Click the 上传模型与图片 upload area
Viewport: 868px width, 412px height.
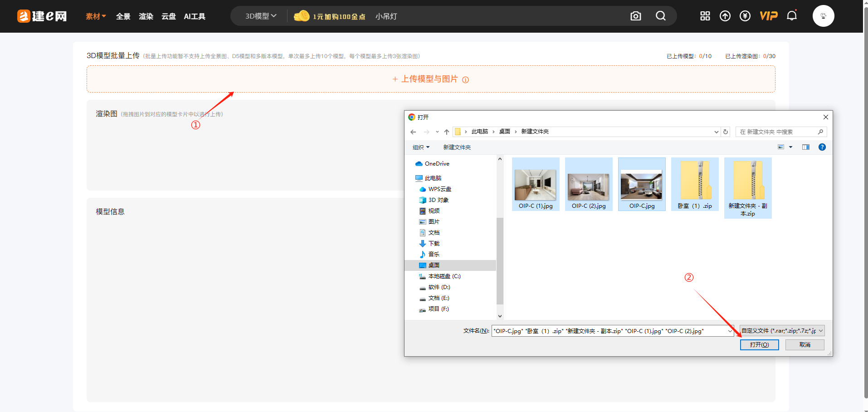(430, 79)
